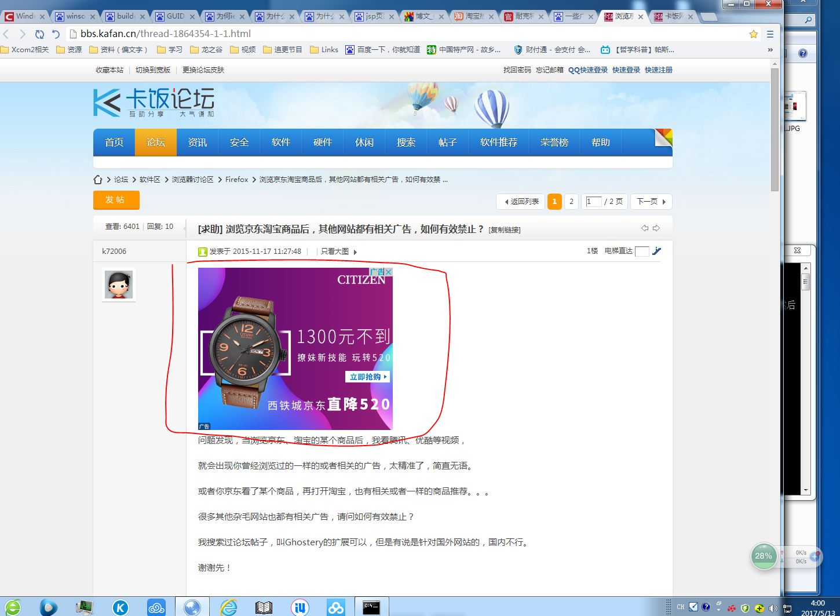840x616 pixels.
Task: Click the elevator jump icon beside floor input
Action: (x=656, y=251)
